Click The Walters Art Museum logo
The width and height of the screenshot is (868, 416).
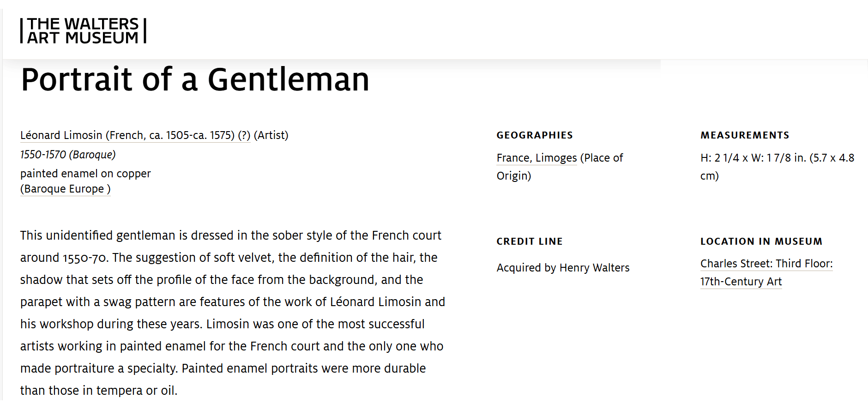83,31
